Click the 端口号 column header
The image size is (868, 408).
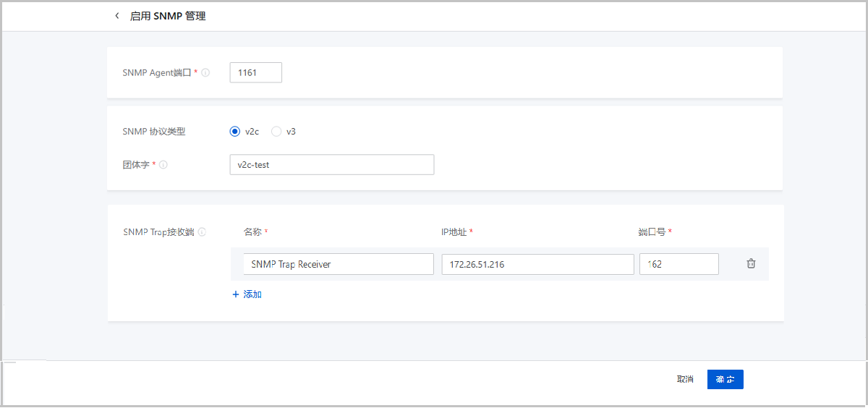(651, 232)
